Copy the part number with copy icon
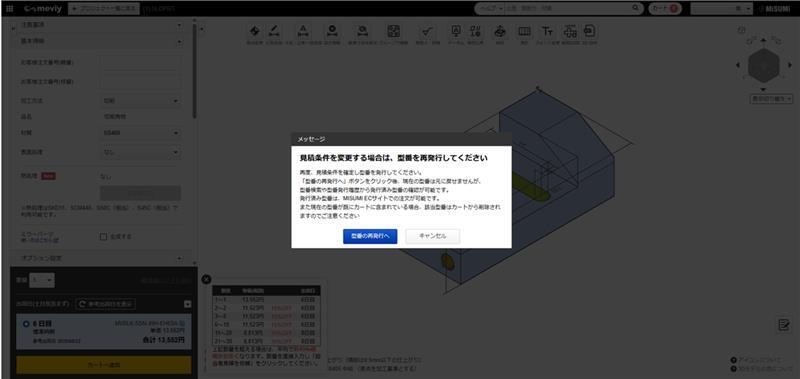800x379 pixels. [183, 323]
